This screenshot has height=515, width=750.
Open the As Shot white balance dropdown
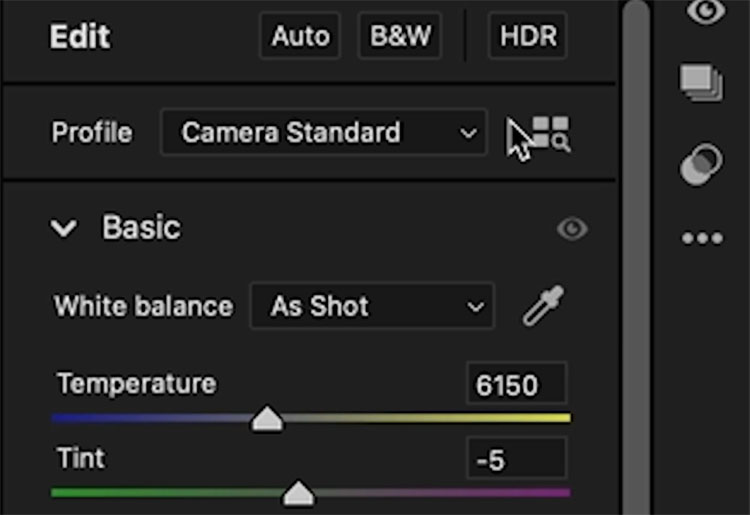click(x=372, y=306)
